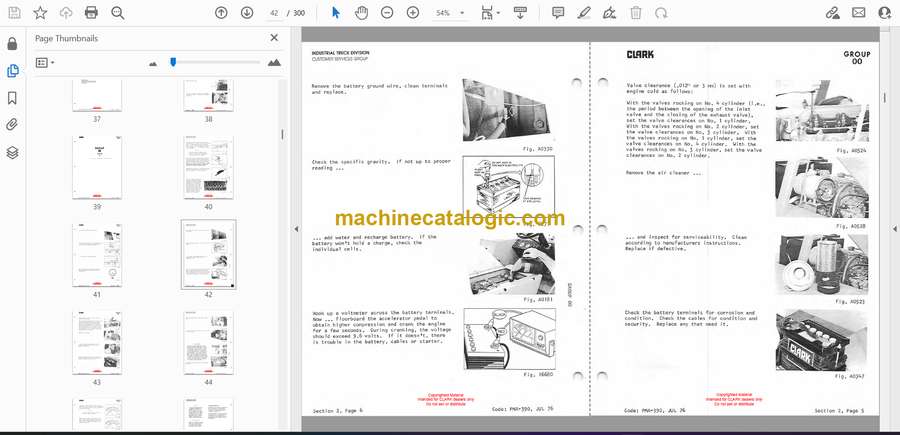Toggle the attachments paperclip panel

tap(12, 125)
